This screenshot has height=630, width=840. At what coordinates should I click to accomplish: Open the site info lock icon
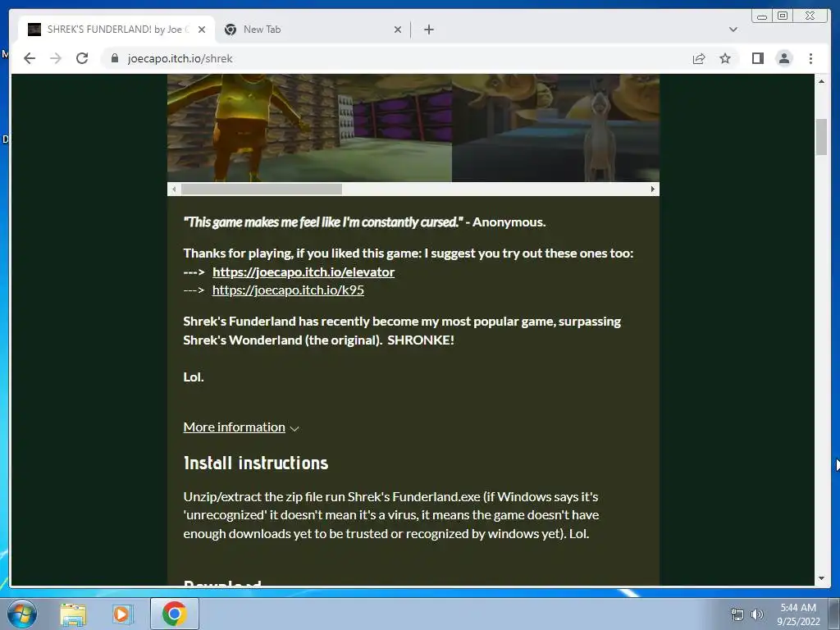pos(114,58)
